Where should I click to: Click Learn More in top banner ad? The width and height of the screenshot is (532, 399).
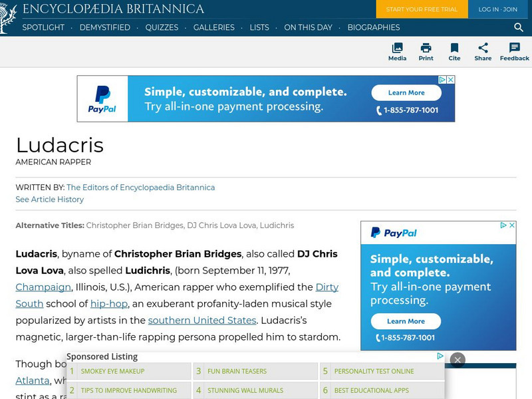tap(406, 92)
